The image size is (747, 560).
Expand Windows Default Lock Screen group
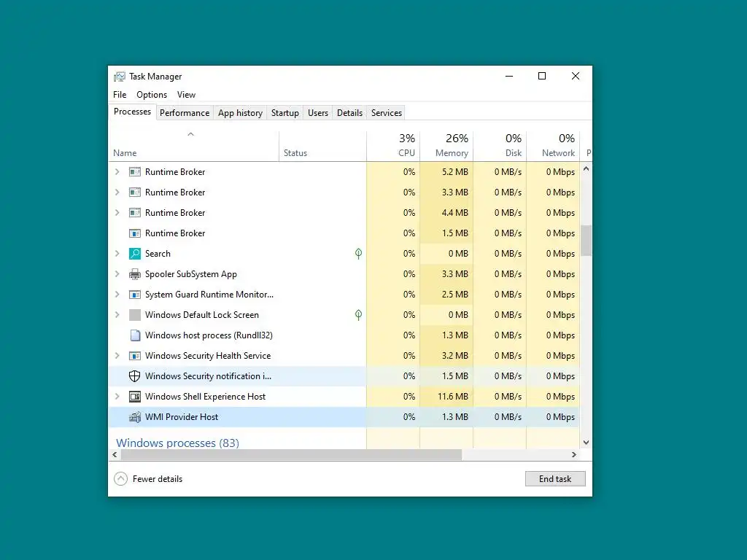[117, 315]
